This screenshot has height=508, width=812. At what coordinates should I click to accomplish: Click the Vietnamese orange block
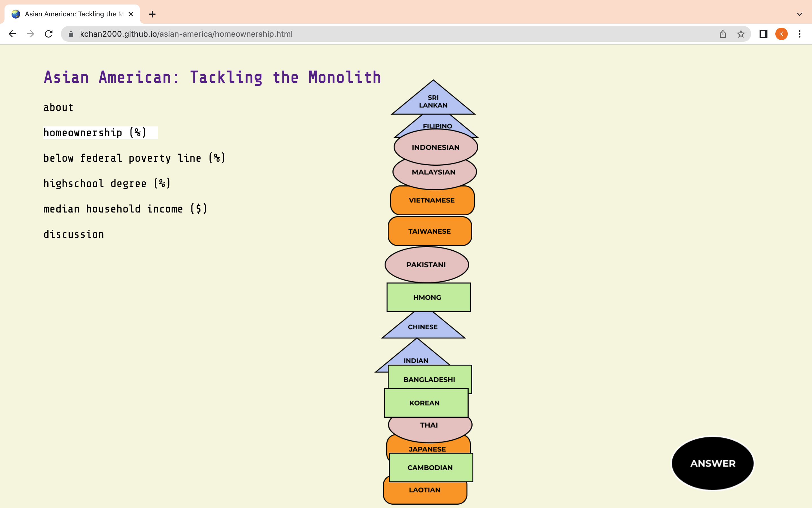(432, 200)
